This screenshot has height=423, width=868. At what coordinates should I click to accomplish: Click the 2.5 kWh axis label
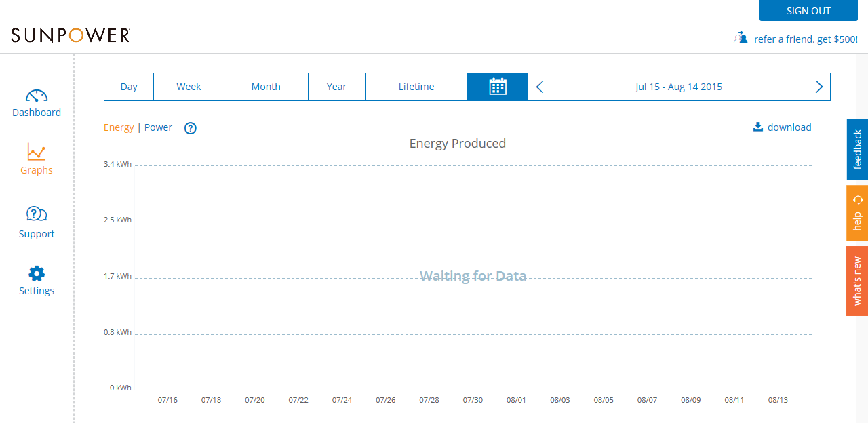(118, 220)
